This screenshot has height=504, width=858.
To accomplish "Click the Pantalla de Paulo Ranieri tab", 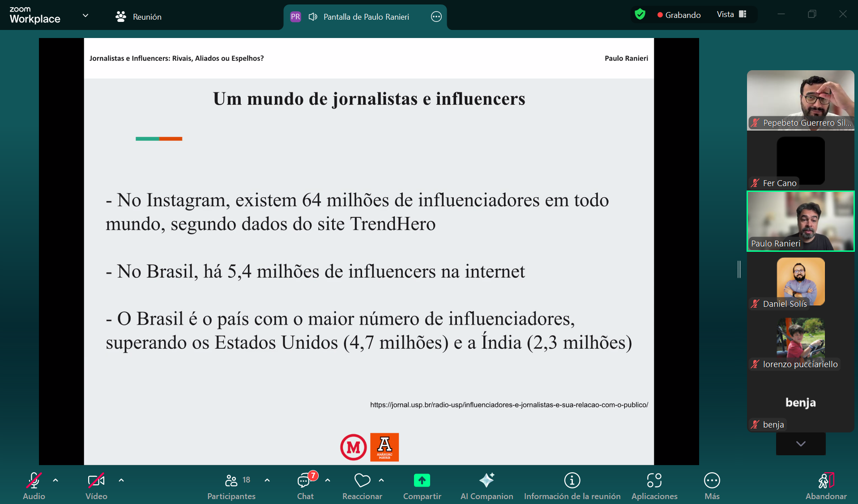I will coord(366,17).
